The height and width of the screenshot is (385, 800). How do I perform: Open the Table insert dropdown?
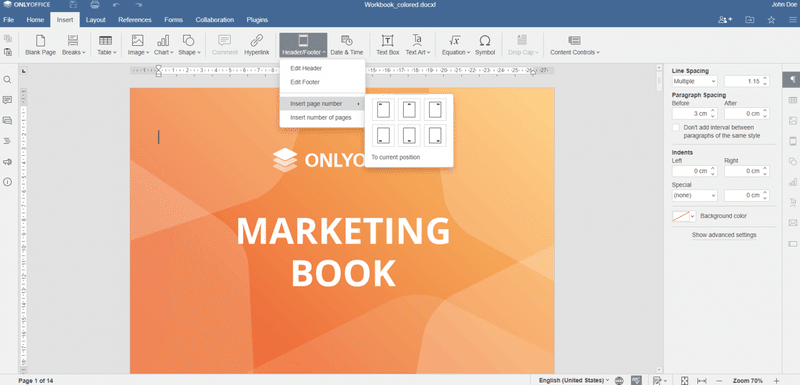(106, 45)
